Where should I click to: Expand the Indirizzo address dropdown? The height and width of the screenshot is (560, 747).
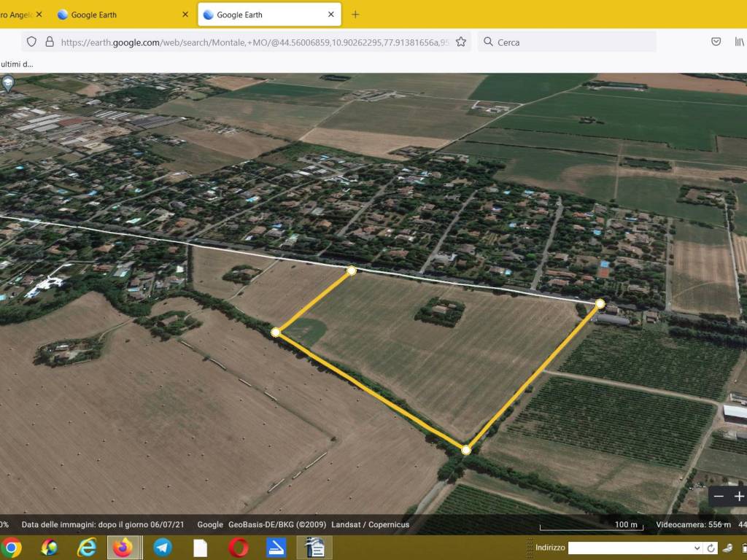click(697, 548)
